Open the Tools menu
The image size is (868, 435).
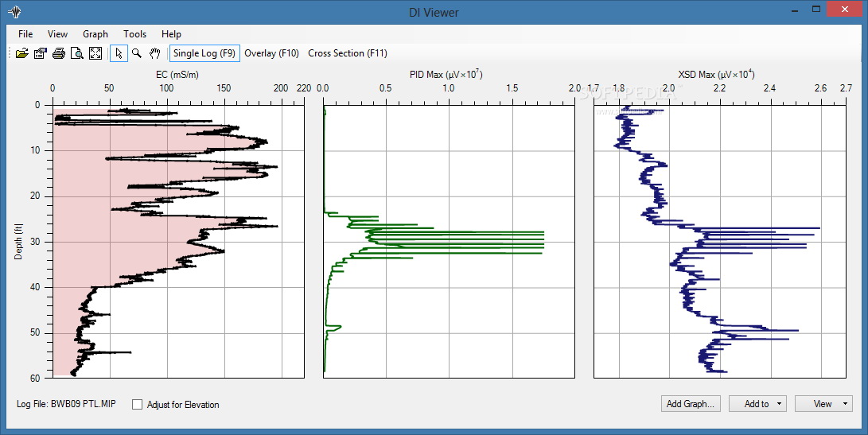coord(134,33)
